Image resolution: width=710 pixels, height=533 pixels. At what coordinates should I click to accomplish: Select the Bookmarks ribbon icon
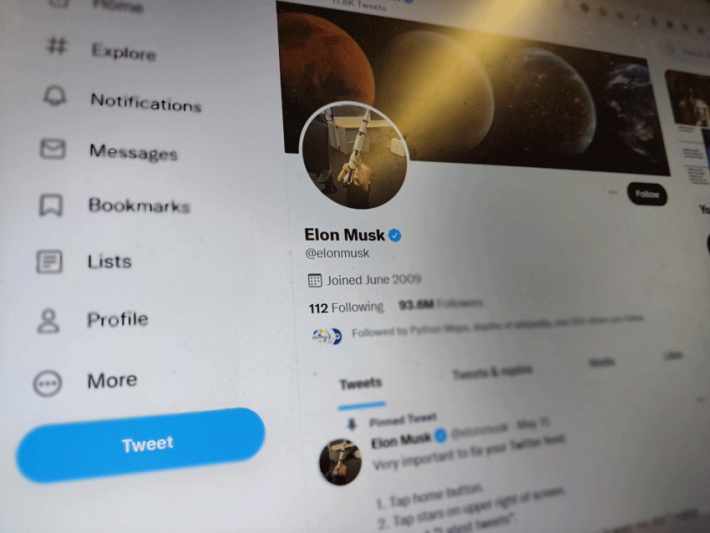[x=51, y=205]
